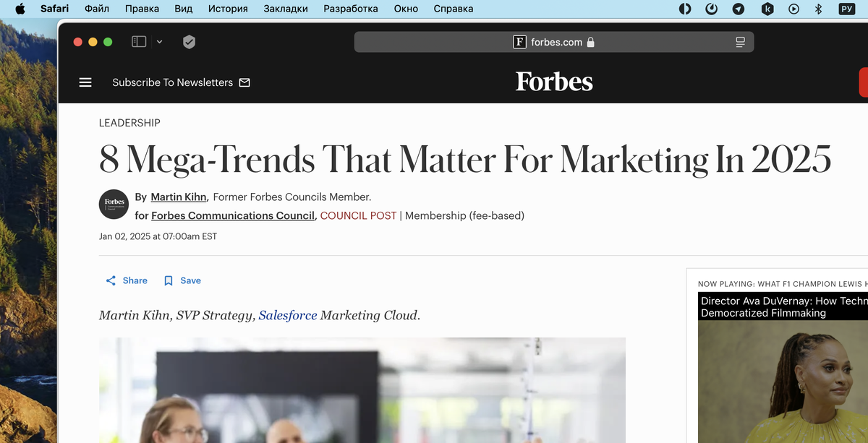Click the COUNCIL POST label

(358, 215)
